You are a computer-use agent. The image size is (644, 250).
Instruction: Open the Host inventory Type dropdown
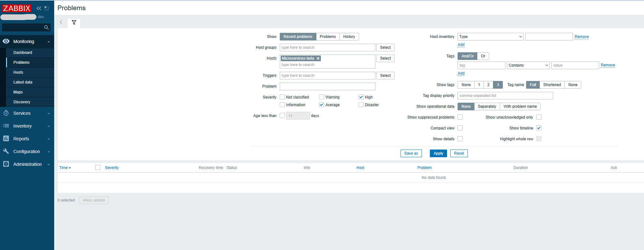(491, 37)
